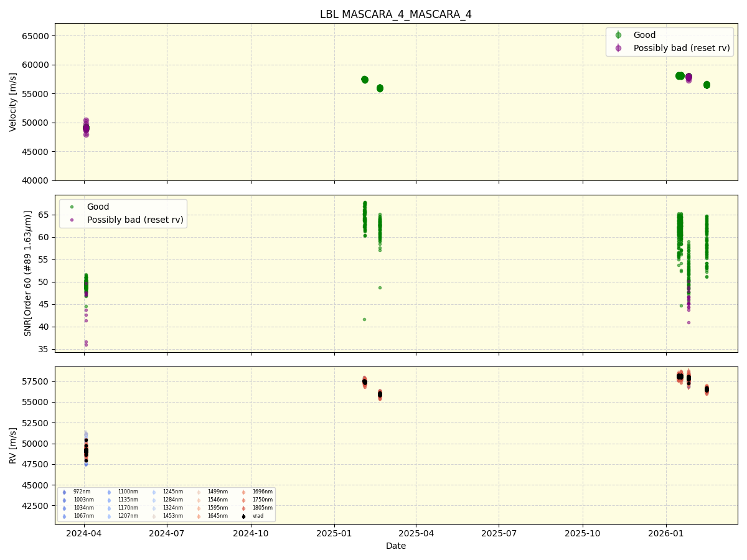Click the Velocity [m/s] axis label
747x560 pixels.
point(13,102)
